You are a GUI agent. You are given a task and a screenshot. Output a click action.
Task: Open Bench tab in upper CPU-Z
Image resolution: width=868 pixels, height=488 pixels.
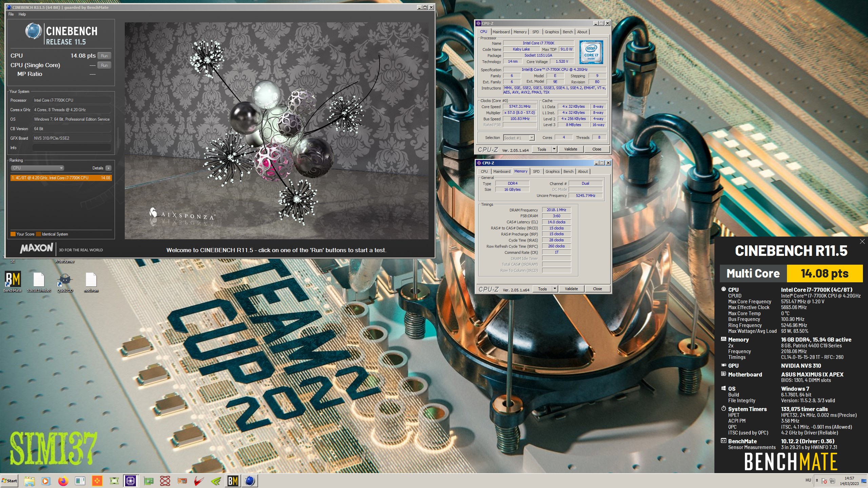568,32
